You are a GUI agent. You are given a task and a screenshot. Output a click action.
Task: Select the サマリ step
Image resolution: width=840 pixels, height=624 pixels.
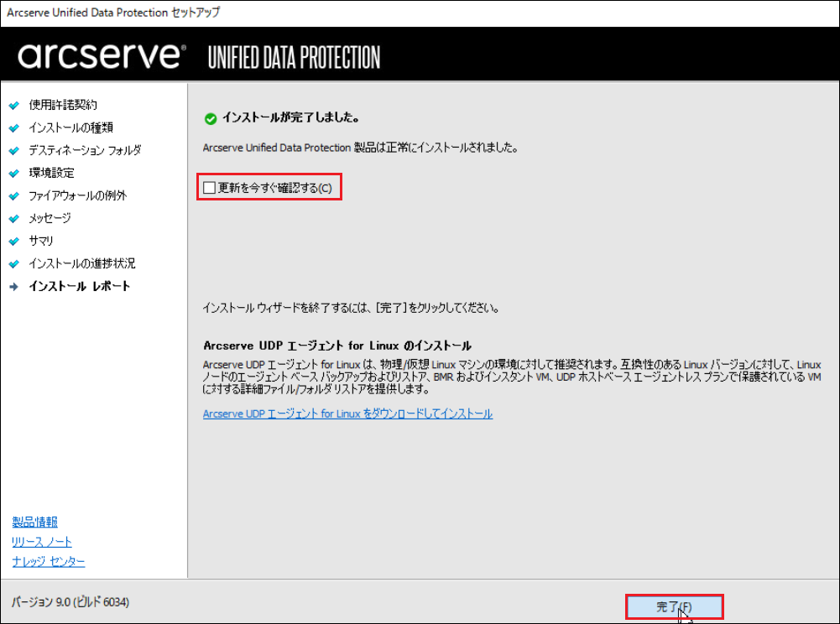click(x=41, y=241)
